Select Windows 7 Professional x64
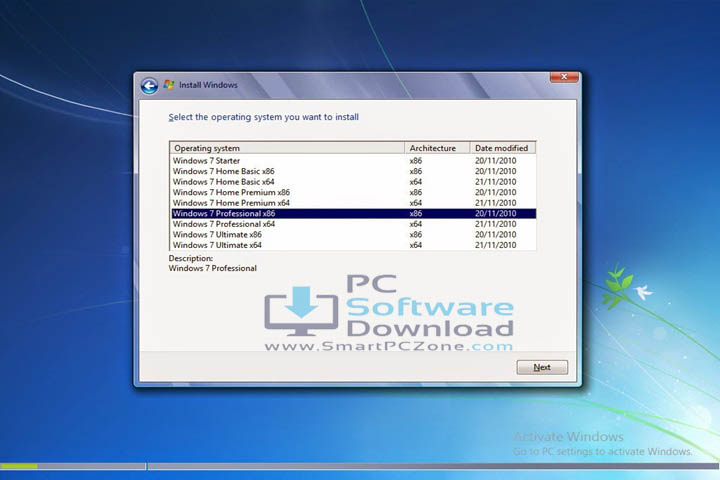The image size is (720, 480). (x=353, y=224)
